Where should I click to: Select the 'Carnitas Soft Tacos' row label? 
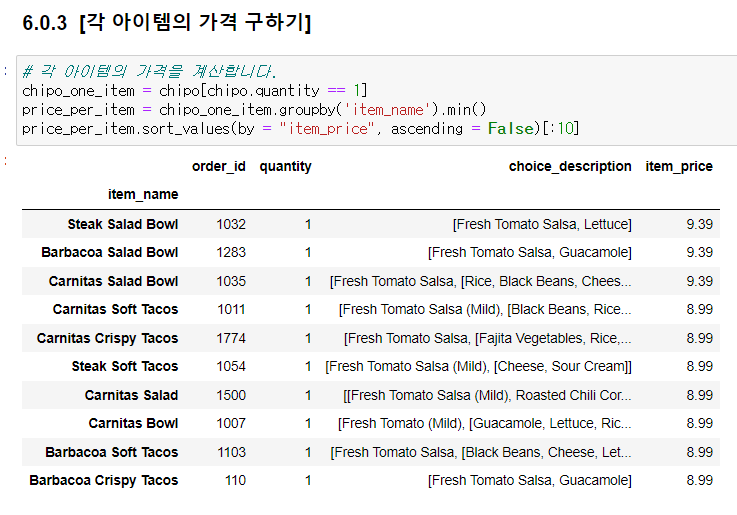(x=115, y=309)
